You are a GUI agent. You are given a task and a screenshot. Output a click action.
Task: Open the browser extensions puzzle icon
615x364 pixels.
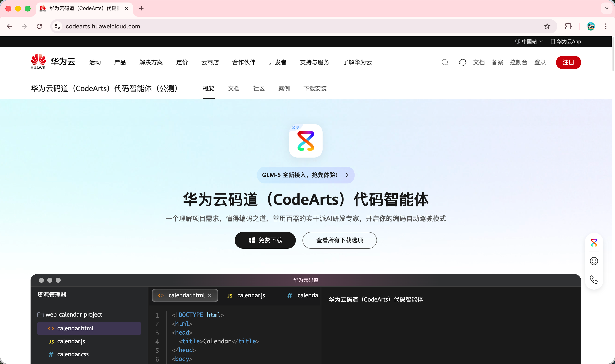[568, 26]
